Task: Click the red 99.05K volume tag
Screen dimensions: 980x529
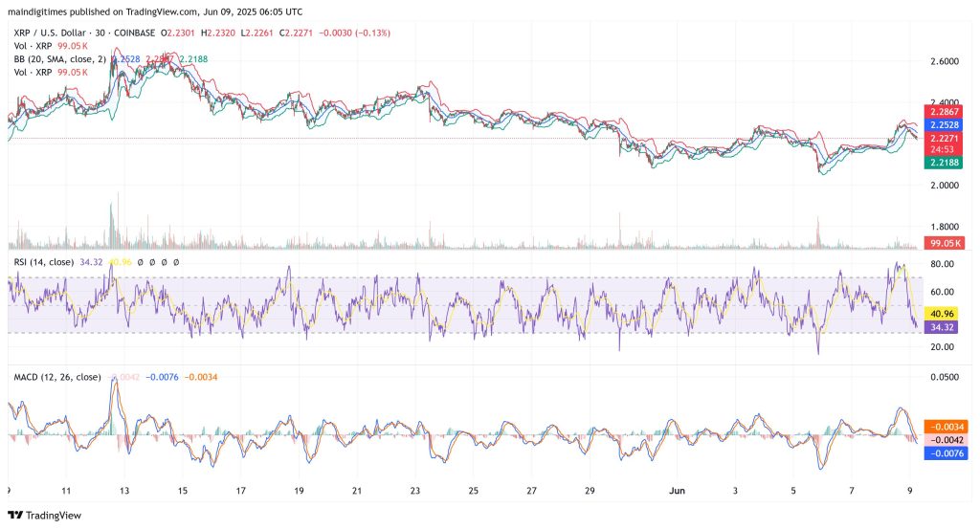Action: (x=944, y=243)
